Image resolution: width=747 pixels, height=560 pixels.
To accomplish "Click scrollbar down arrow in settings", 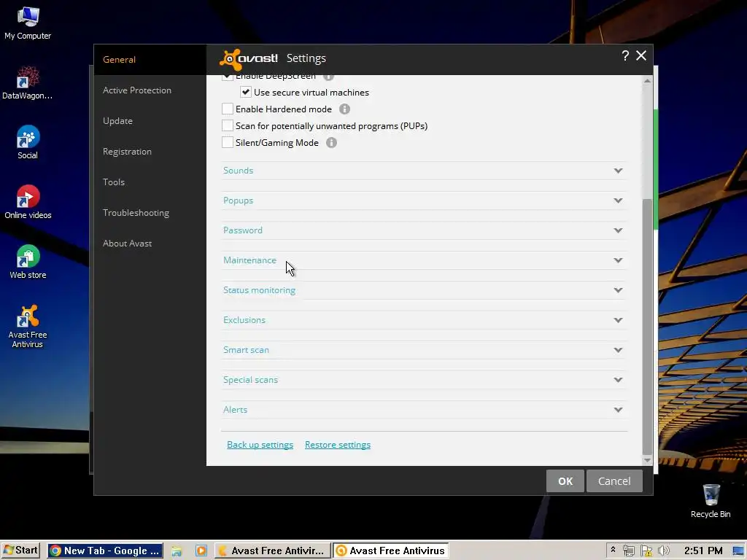I will pyautogui.click(x=647, y=460).
